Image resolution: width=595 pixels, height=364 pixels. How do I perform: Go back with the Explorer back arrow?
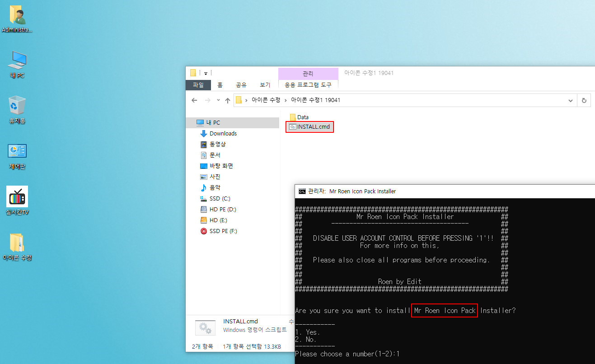click(x=194, y=100)
